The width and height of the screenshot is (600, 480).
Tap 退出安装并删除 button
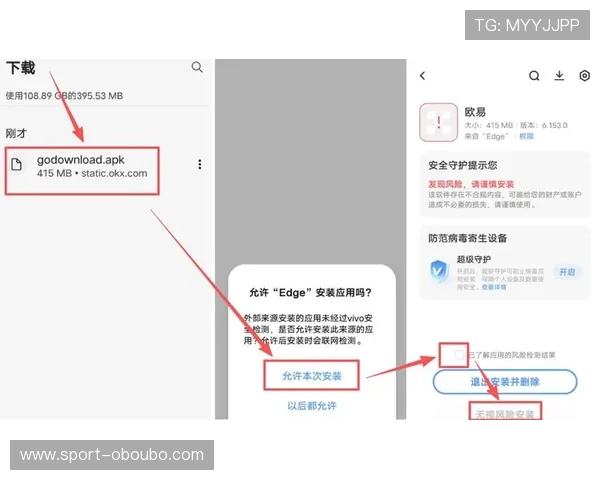point(505,382)
